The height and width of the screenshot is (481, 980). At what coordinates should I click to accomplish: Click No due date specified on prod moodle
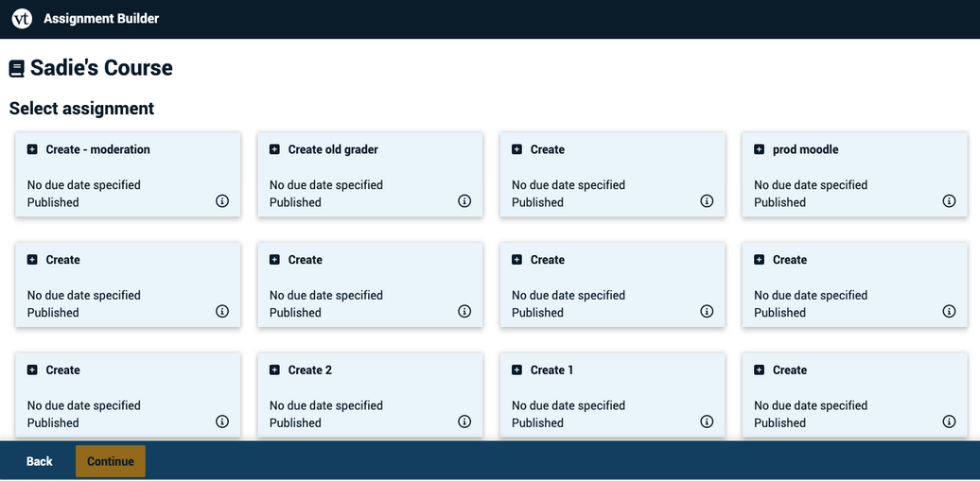click(811, 185)
